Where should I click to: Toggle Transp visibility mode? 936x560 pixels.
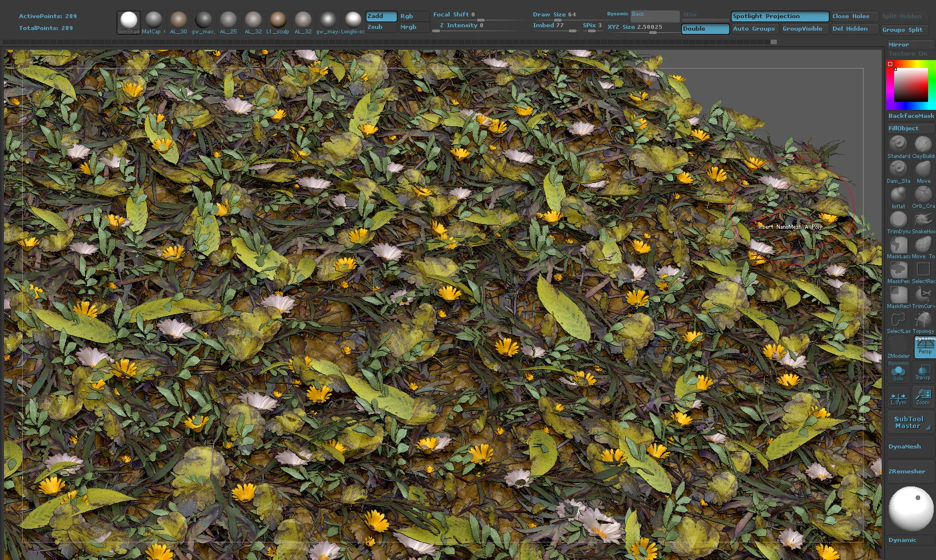click(x=924, y=371)
